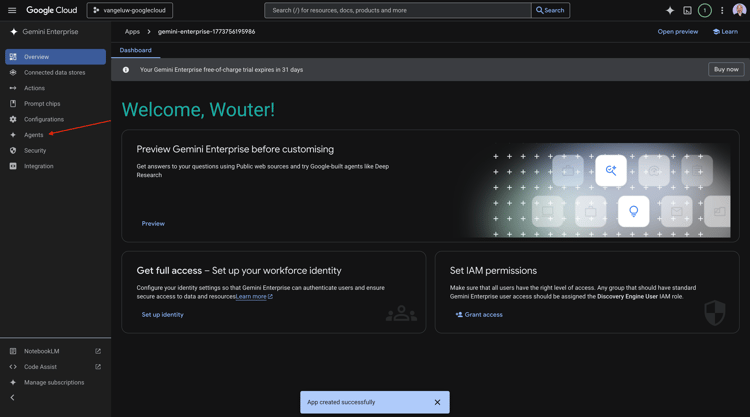The width and height of the screenshot is (750, 417).
Task: Open the Learn more link
Action: pos(254,296)
